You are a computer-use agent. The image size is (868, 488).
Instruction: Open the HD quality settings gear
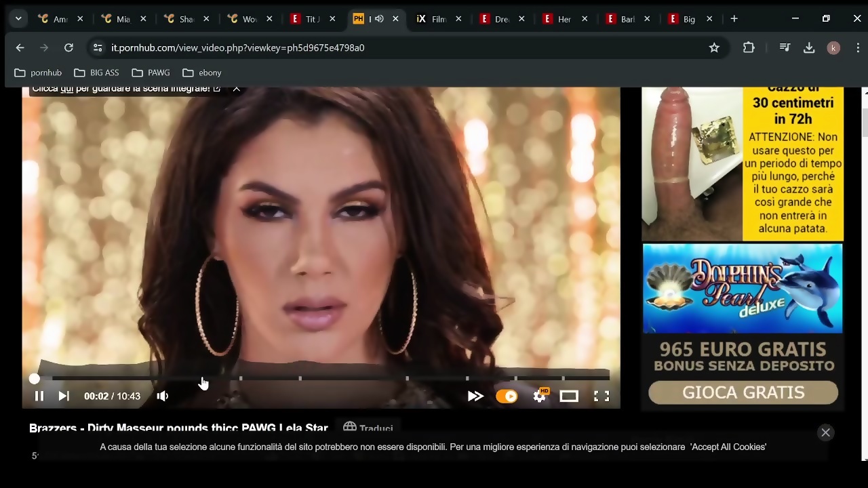[x=540, y=396]
